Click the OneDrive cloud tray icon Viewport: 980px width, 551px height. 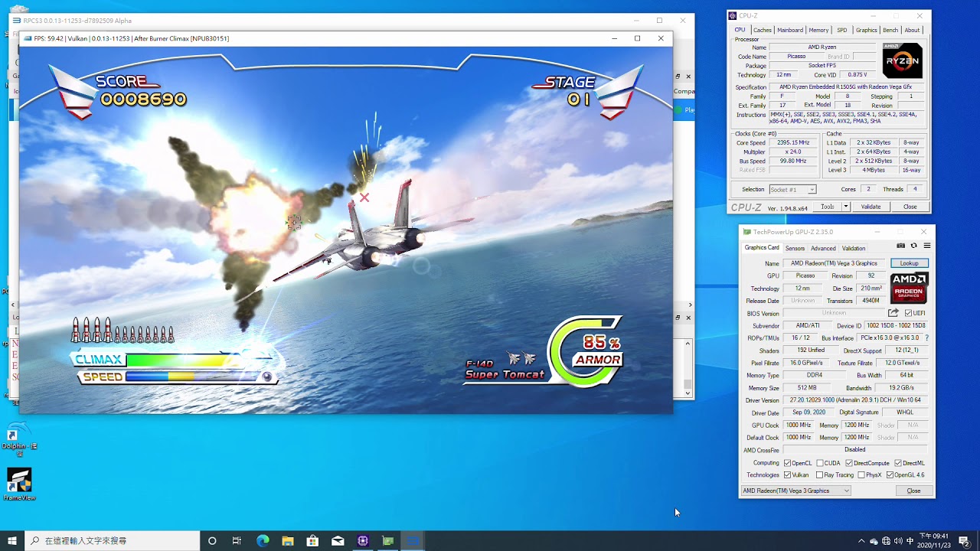point(874,541)
